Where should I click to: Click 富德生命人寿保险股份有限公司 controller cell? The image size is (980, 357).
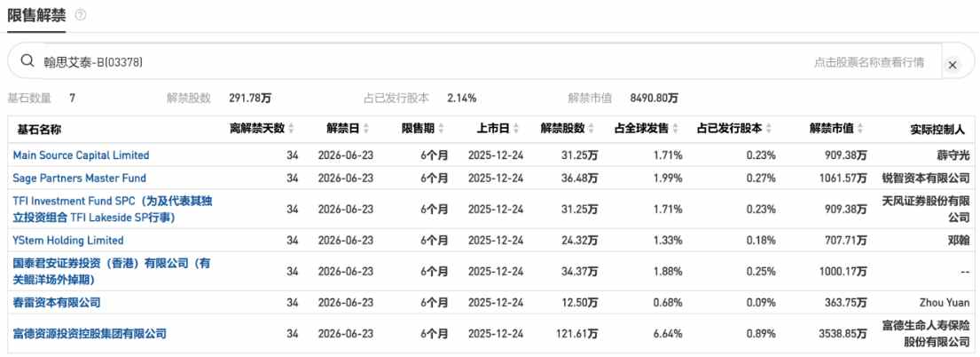(x=925, y=333)
